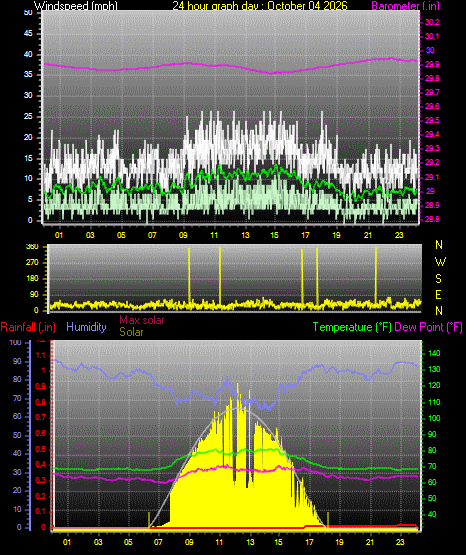
Task: Click the '29.4' barometer axis value
Action: pos(432,134)
